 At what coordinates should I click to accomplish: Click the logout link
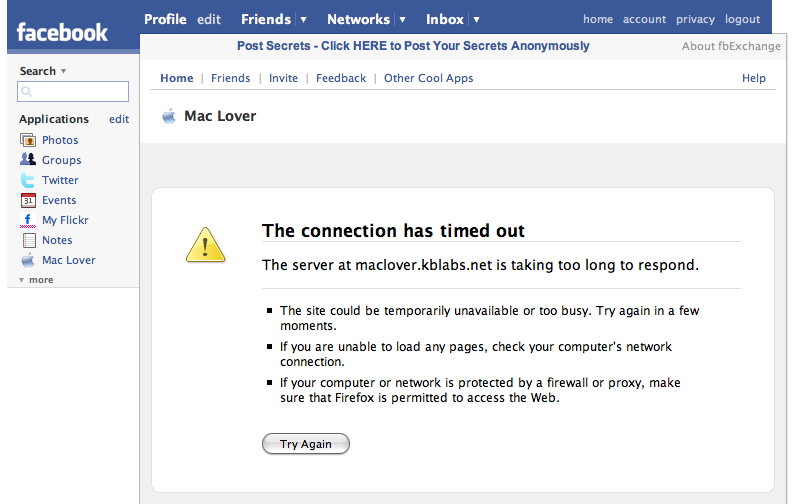(x=742, y=19)
